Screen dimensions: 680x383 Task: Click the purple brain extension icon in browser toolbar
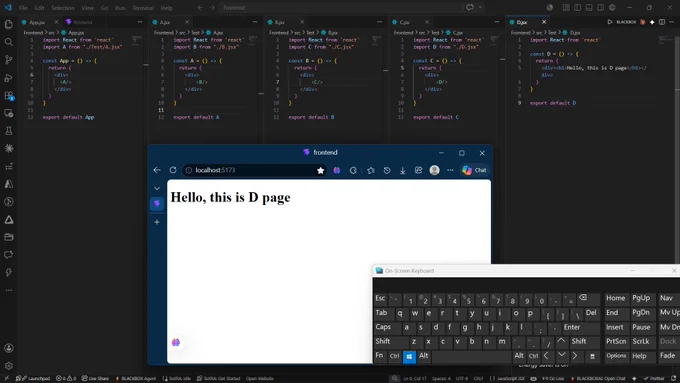point(337,170)
